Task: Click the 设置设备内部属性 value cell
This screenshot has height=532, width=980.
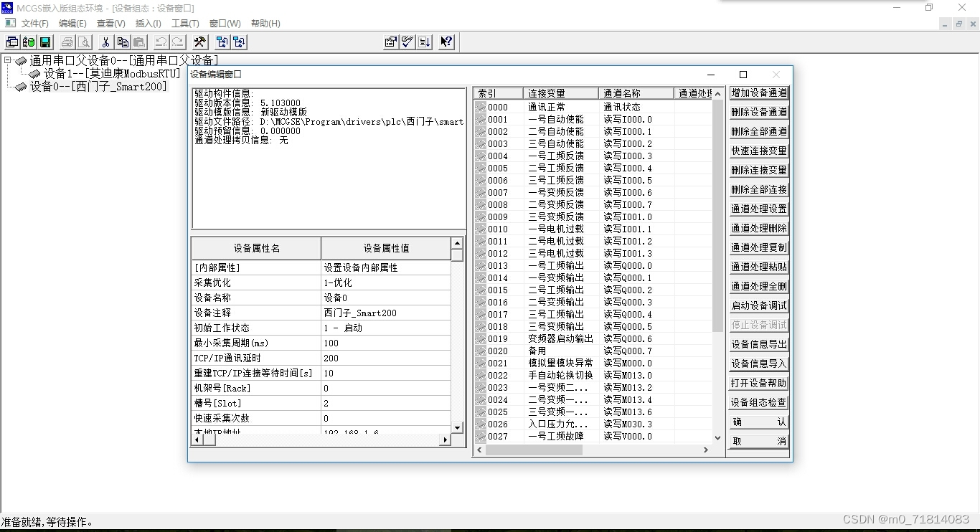Action: point(386,267)
